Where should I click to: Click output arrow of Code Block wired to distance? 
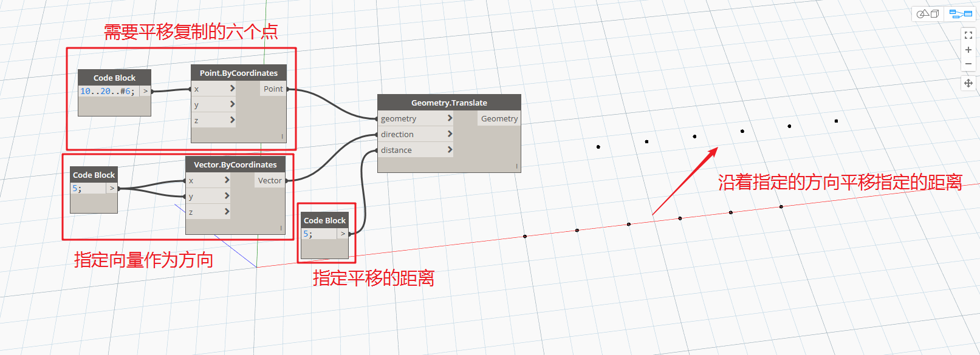343,234
